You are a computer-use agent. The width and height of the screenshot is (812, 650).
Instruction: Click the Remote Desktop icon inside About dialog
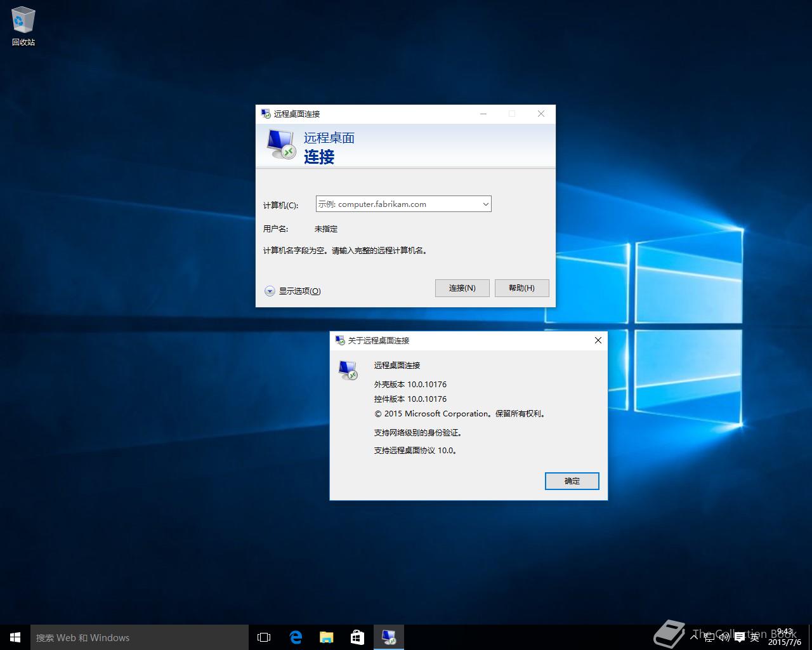[348, 370]
